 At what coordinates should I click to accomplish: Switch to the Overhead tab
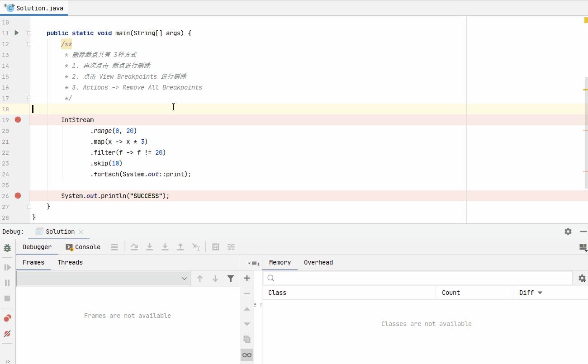click(318, 262)
